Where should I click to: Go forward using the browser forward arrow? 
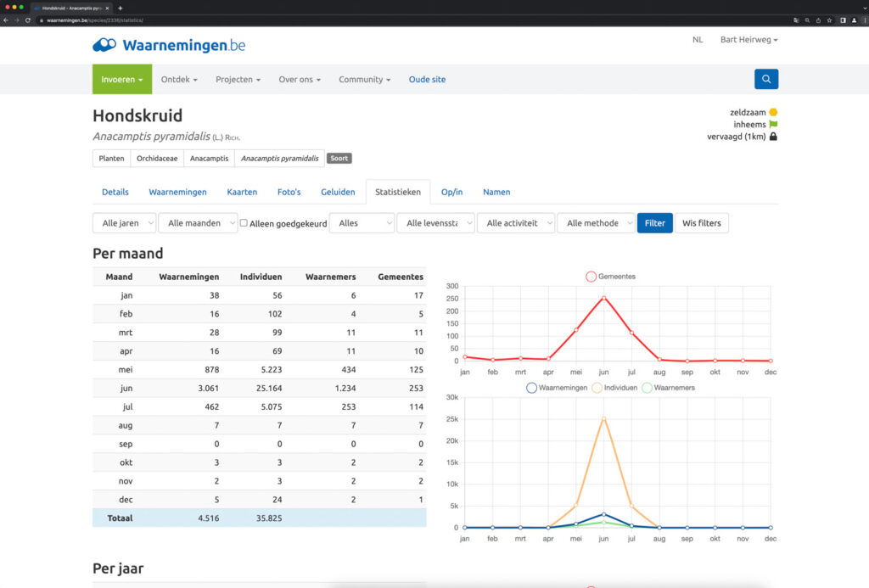[x=17, y=20]
